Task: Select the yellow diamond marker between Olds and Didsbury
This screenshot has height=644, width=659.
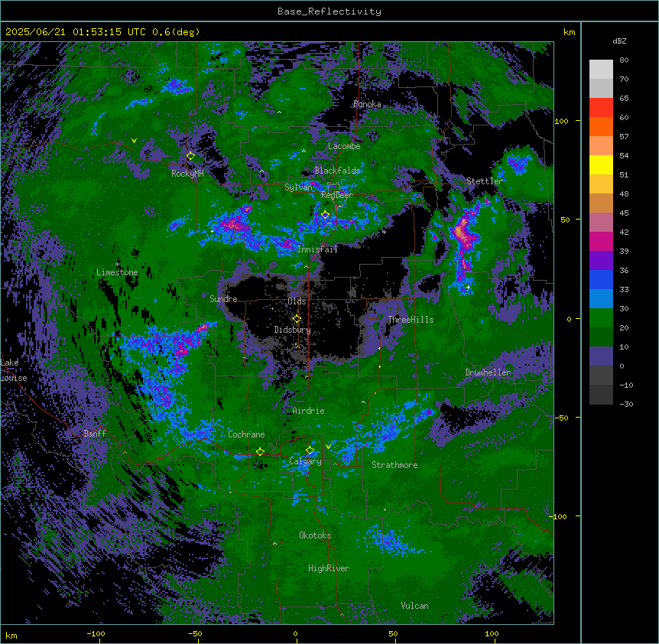Action: tap(297, 319)
